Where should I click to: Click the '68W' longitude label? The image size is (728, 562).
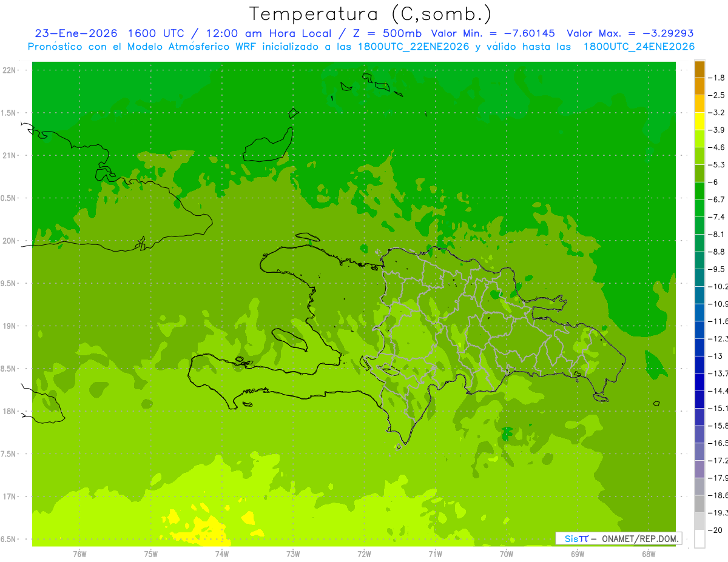(x=649, y=554)
